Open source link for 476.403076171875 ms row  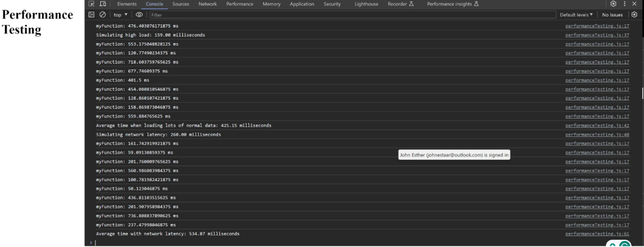click(597, 26)
